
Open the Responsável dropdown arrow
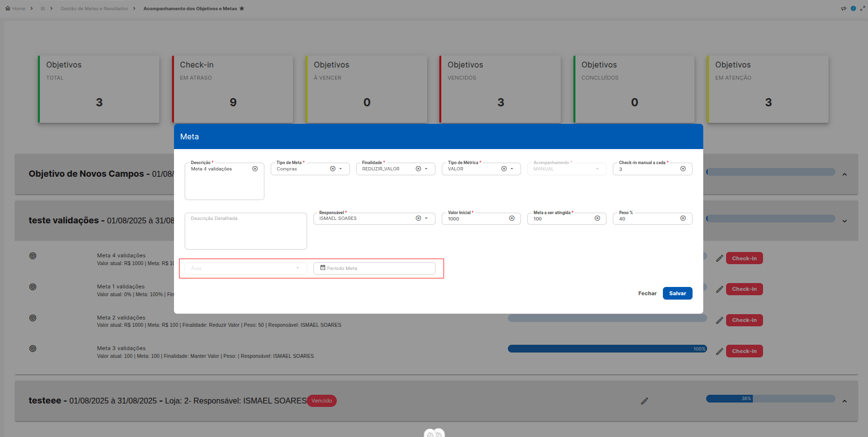(x=426, y=218)
